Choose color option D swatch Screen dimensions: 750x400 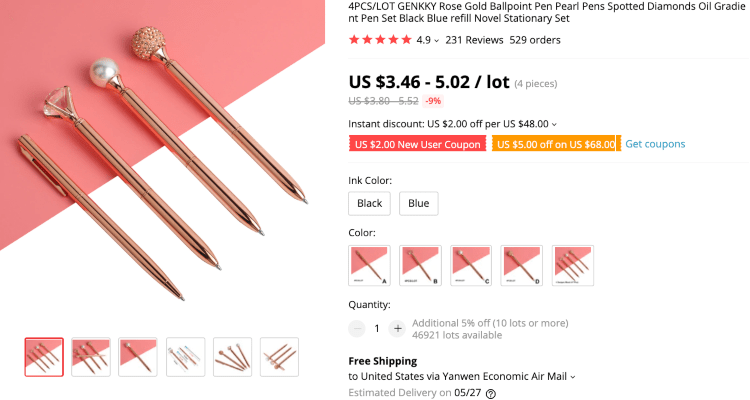[x=521, y=265]
